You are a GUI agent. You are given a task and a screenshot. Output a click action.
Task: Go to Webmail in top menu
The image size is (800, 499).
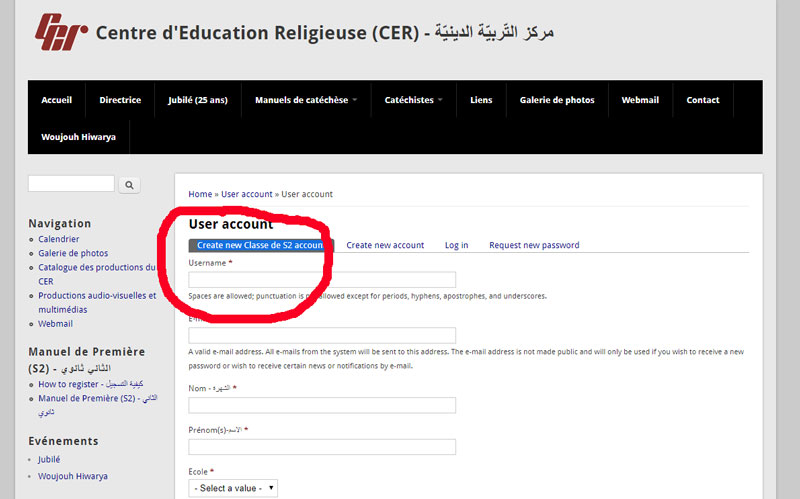tap(640, 100)
